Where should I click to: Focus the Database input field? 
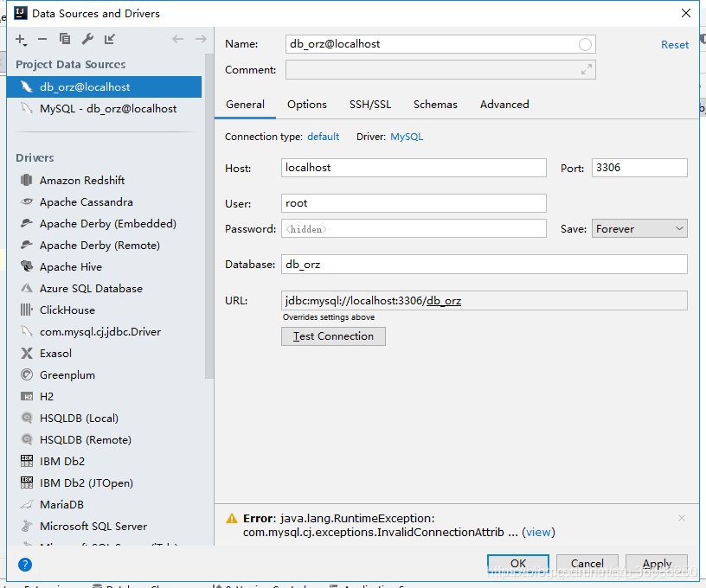pyautogui.click(x=484, y=264)
